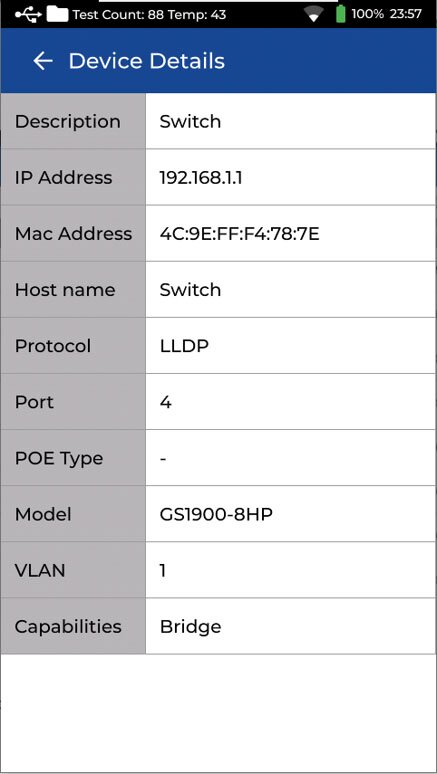Image resolution: width=437 pixels, height=774 pixels.
Task: Tap the IP address 192.168.1.1
Action: point(201,178)
